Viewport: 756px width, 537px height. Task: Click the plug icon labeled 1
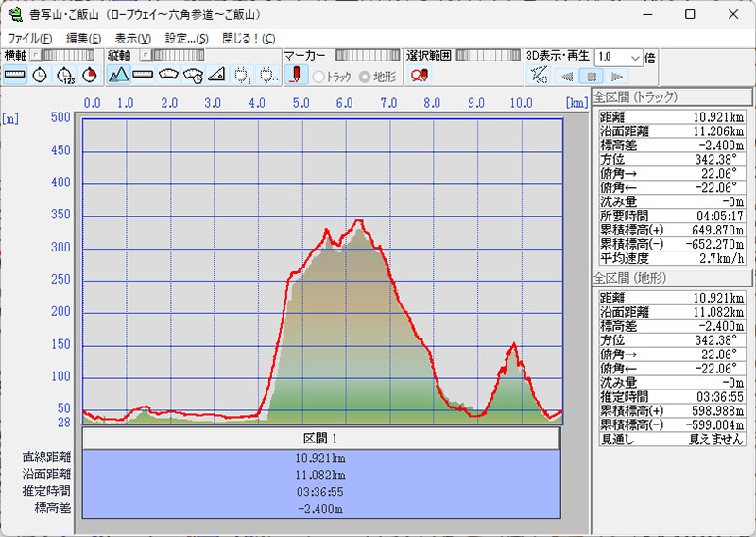pos(242,75)
